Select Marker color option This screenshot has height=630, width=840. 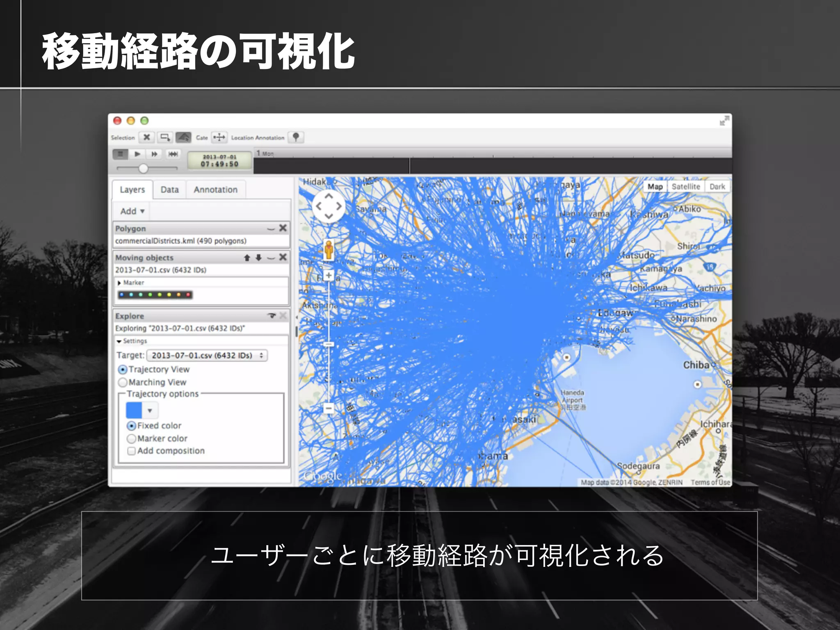131,438
